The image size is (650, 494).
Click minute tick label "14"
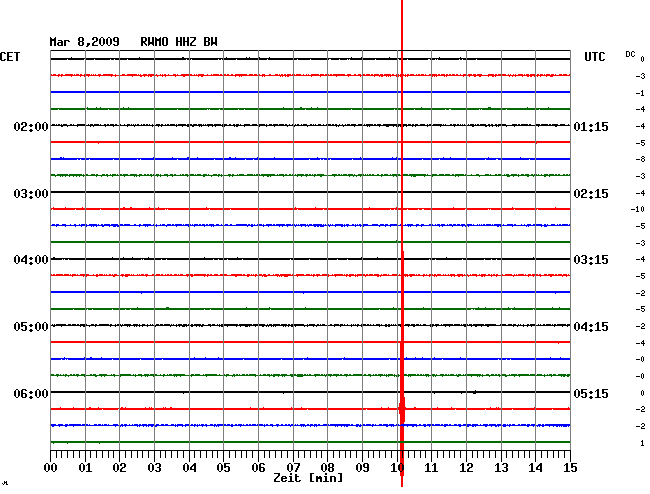536,467
